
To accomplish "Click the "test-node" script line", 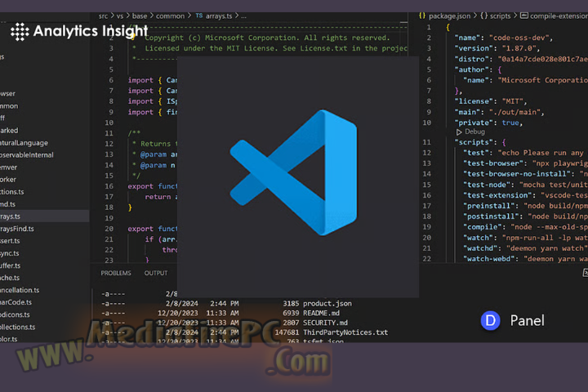I will pos(525,185).
